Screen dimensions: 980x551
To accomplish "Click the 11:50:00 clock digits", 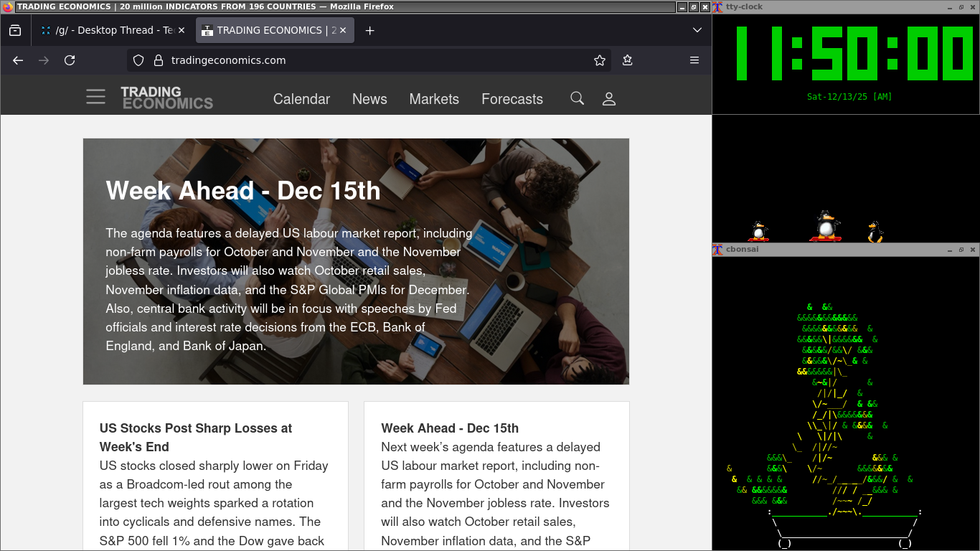I will click(854, 54).
